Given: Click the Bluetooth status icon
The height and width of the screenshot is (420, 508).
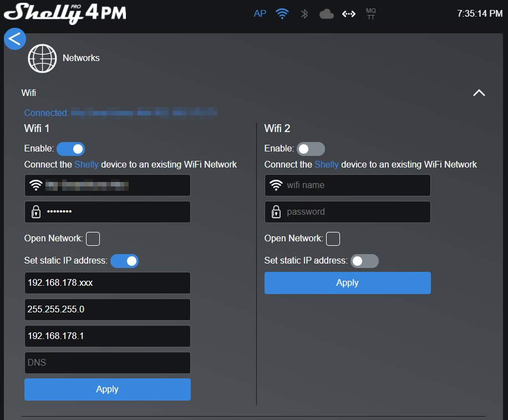Looking at the screenshot, I should [304, 14].
